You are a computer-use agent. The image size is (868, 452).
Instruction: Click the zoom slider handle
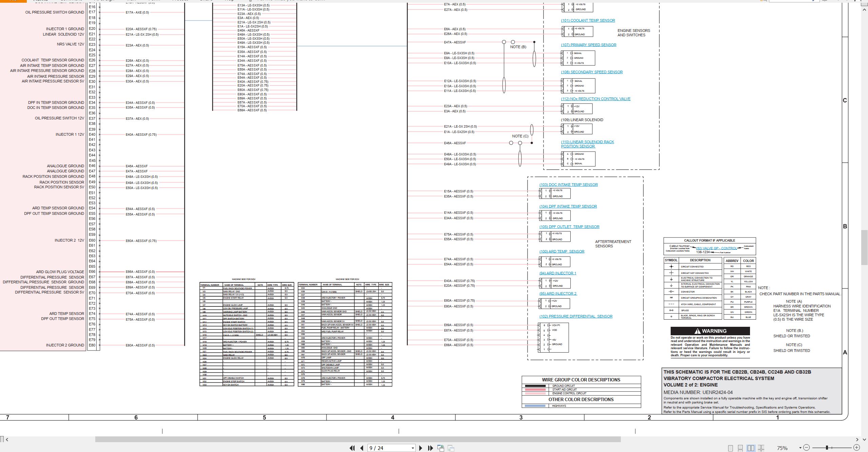click(827, 448)
